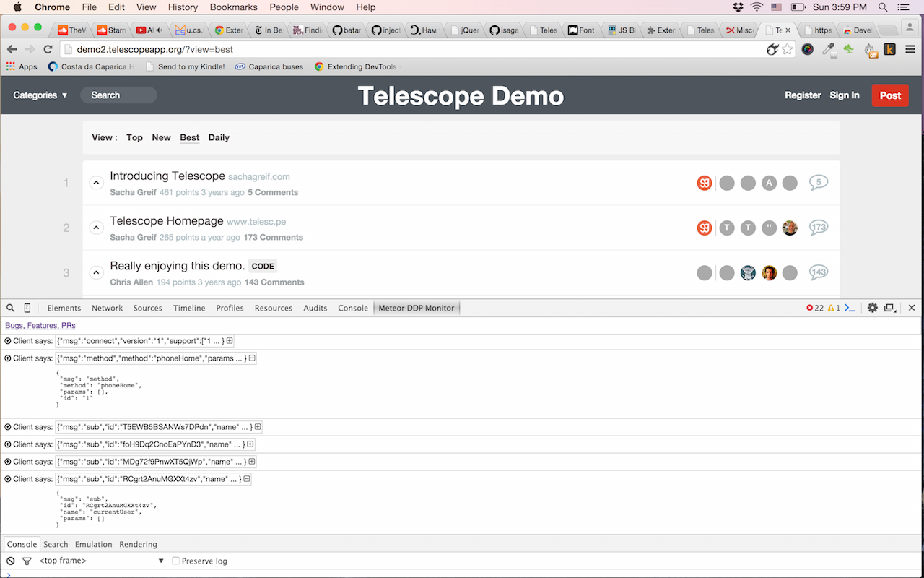Image resolution: width=924 pixels, height=578 pixels.
Task: Switch to the Network DevTools tab
Action: point(107,308)
